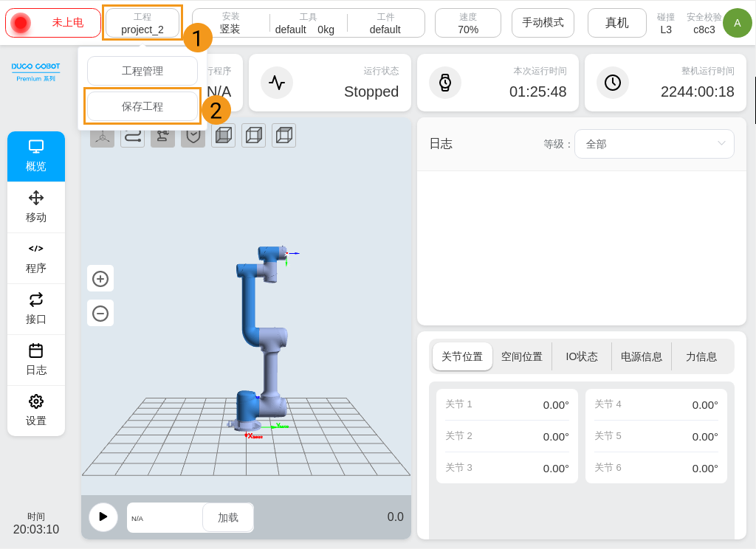This screenshot has height=549, width=756.
Task: Open the 程序 program page
Action: [36, 258]
